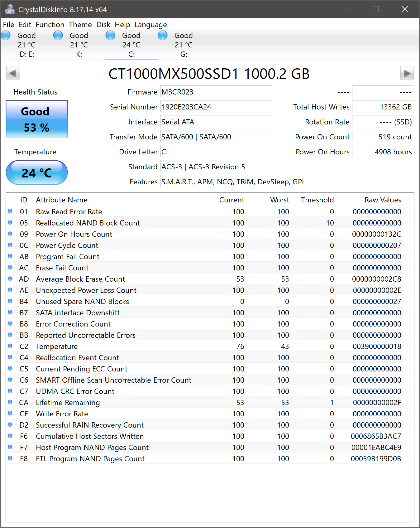Click the Threshold column header
Image resolution: width=420 pixels, height=528 pixels.
(x=313, y=200)
